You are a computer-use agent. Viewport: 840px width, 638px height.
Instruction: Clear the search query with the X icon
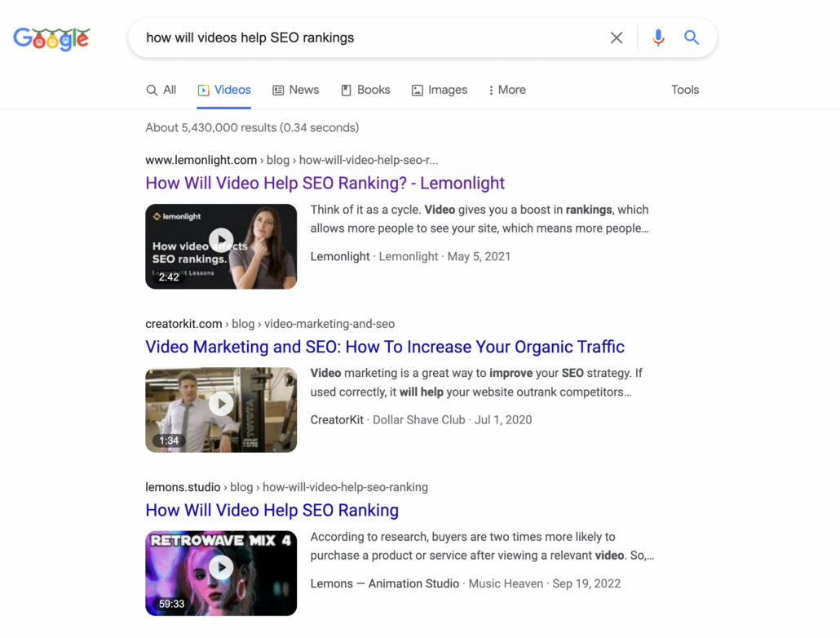(617, 38)
